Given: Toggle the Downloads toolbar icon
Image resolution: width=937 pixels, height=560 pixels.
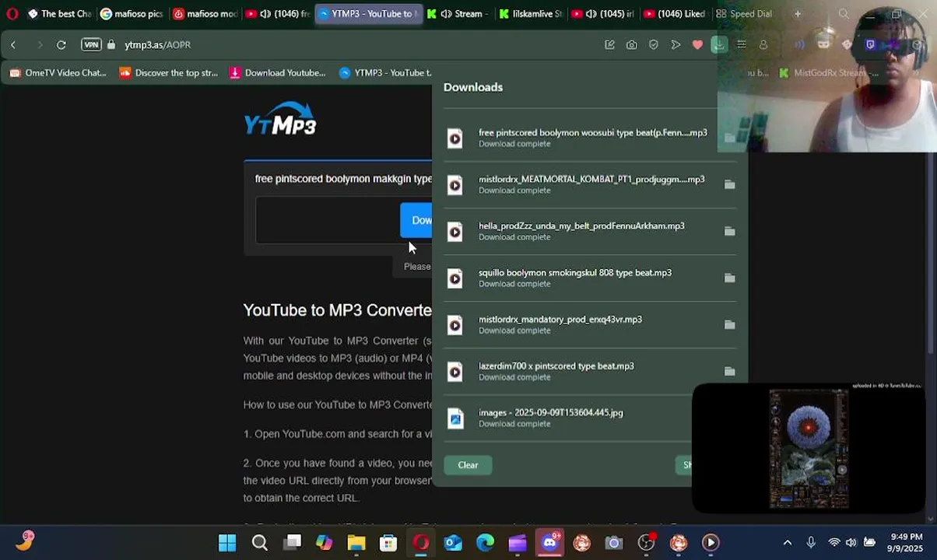Looking at the screenshot, I should (719, 45).
